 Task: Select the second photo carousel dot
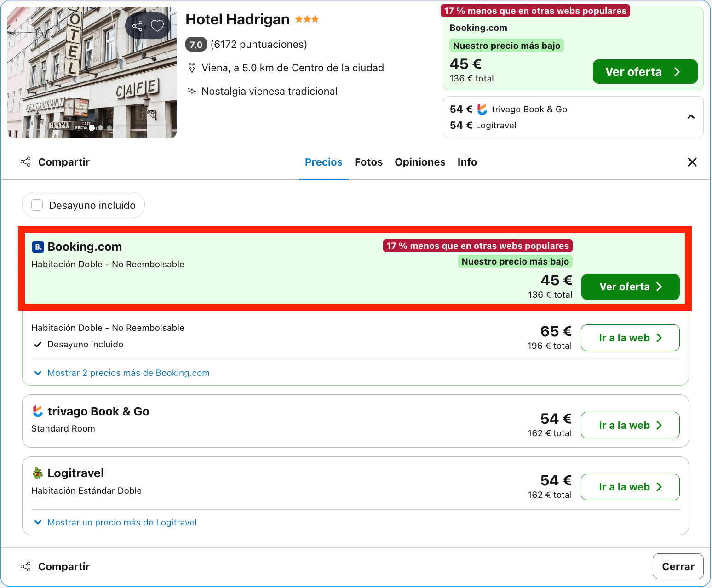(x=101, y=127)
